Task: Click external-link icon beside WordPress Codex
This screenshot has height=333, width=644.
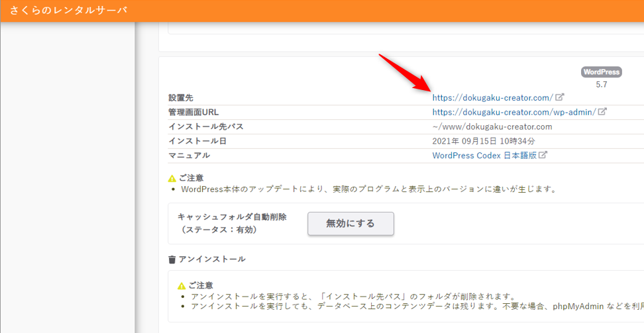Action: (x=543, y=155)
